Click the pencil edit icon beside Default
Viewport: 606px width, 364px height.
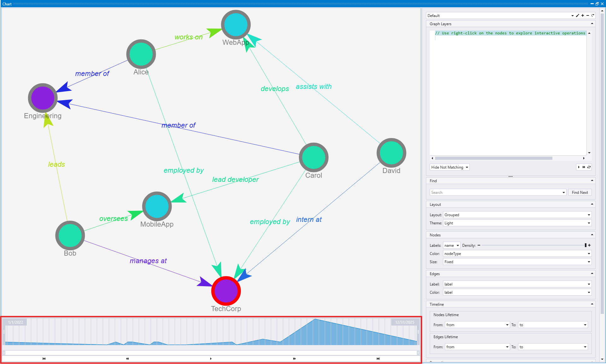(577, 15)
